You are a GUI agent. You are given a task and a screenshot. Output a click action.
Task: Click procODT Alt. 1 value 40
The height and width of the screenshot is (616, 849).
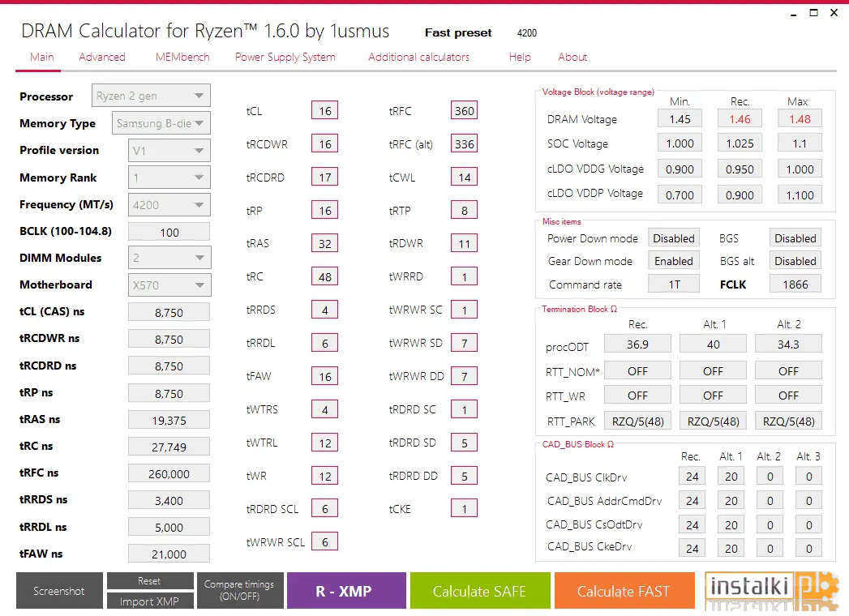pyautogui.click(x=713, y=344)
